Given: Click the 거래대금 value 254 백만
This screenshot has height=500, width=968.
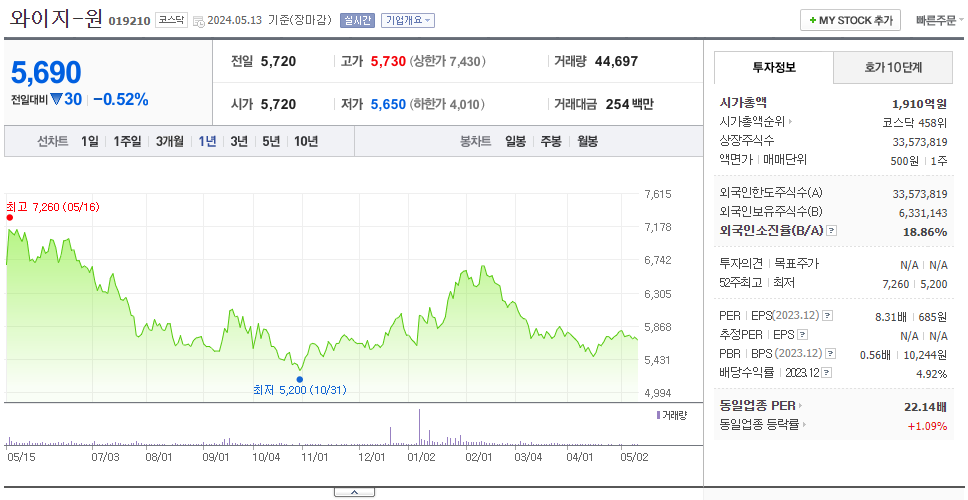Looking at the screenshot, I should point(630,104).
